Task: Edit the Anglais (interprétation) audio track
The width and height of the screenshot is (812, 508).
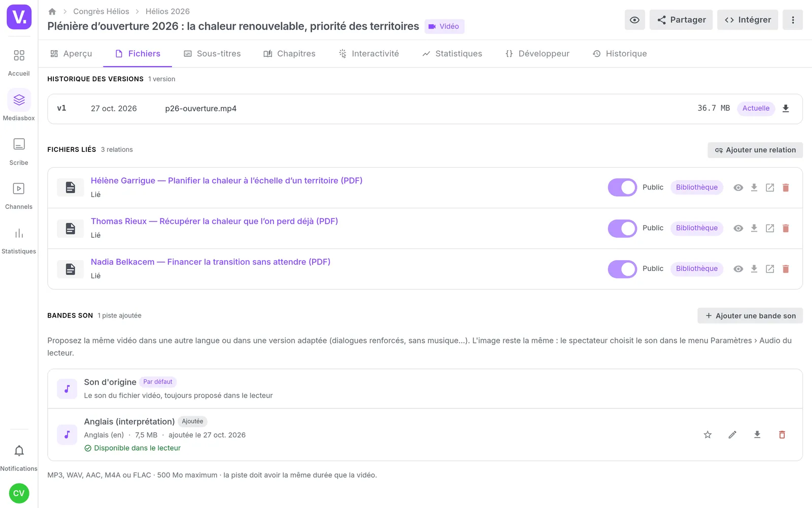Action: click(x=732, y=434)
